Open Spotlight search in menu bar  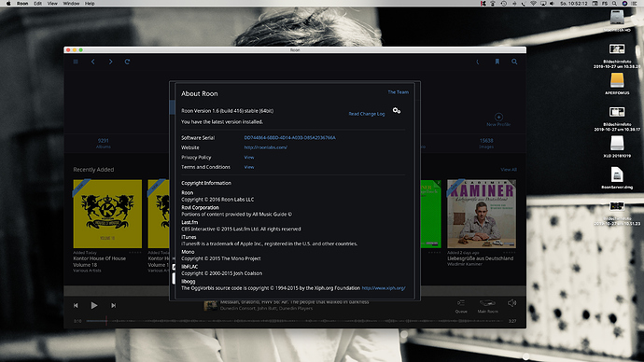coord(614,4)
